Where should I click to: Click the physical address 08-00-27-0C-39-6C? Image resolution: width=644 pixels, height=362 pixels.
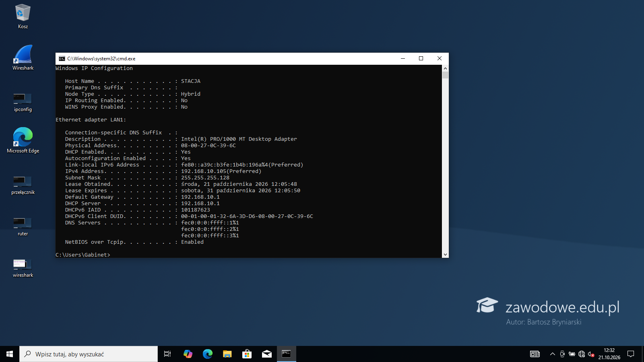tap(208, 146)
